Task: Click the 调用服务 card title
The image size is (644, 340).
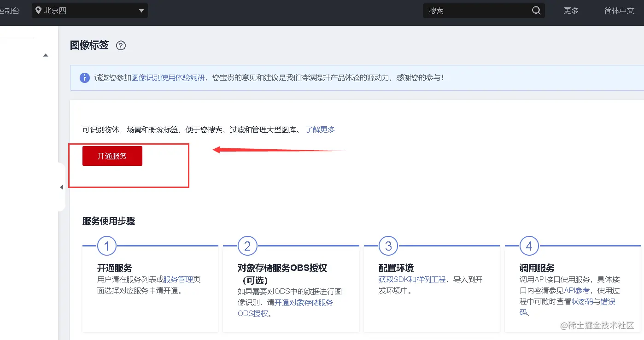Action: 537,268
